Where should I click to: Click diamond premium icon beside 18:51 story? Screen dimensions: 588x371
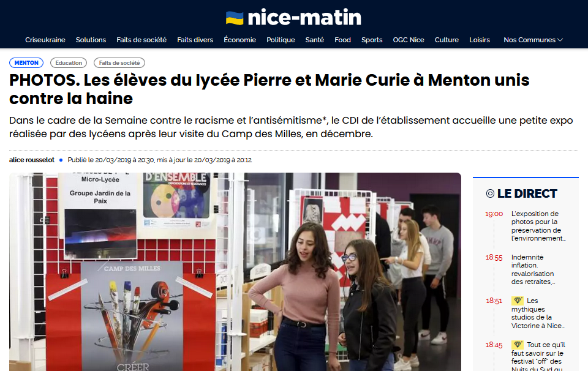(x=518, y=301)
